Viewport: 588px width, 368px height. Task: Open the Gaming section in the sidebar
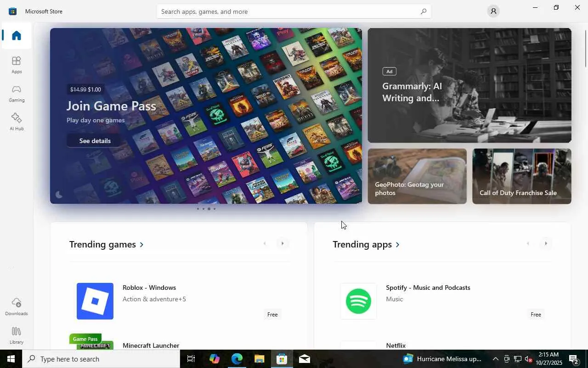[17, 93]
